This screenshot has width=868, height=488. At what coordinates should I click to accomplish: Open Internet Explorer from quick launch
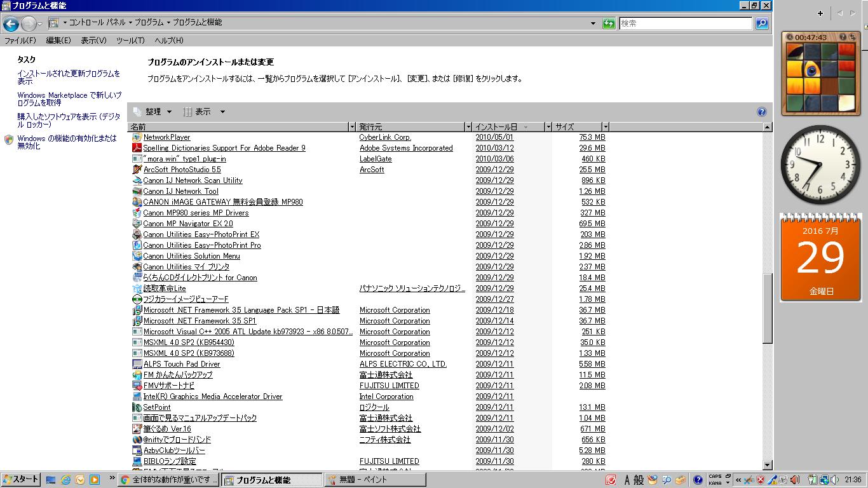pyautogui.click(x=65, y=480)
